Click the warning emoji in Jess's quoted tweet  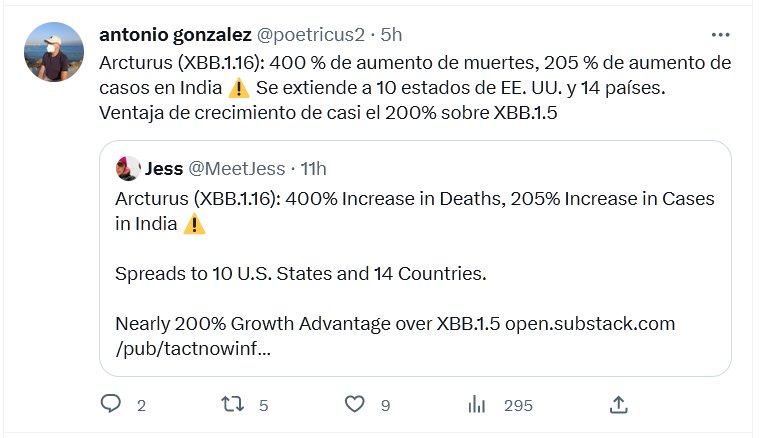(x=195, y=224)
